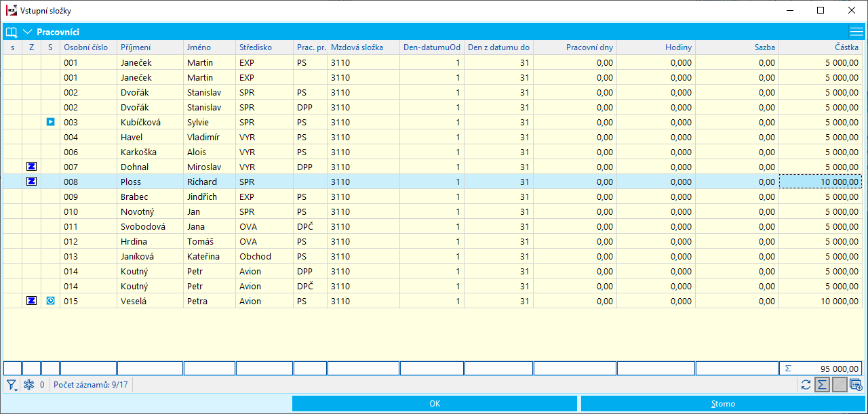The height and width of the screenshot is (414, 868).
Task: Click the Z icon in Ploss row
Action: point(31,182)
